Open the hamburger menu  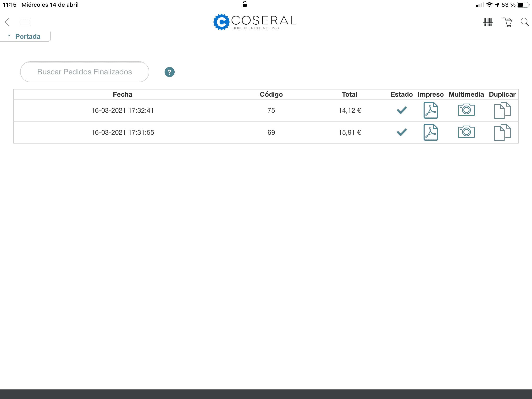point(24,22)
